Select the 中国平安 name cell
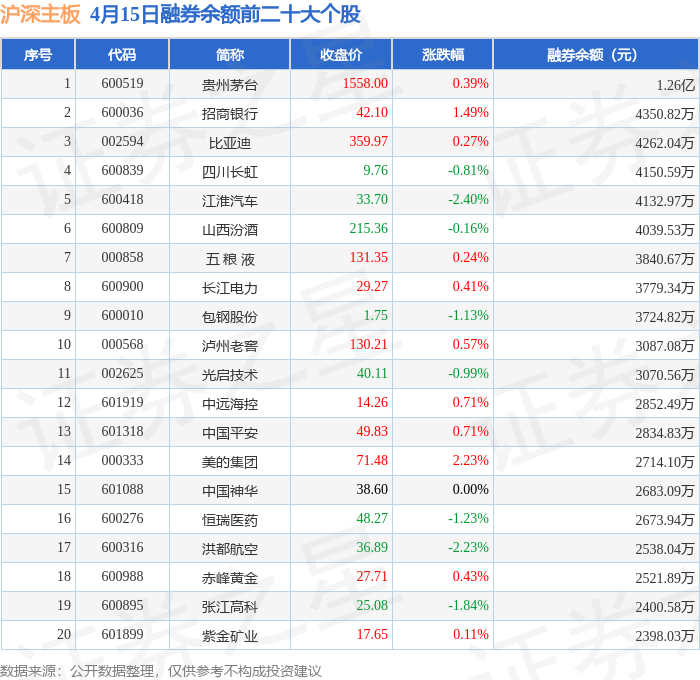Image resolution: width=700 pixels, height=680 pixels. 229,433
